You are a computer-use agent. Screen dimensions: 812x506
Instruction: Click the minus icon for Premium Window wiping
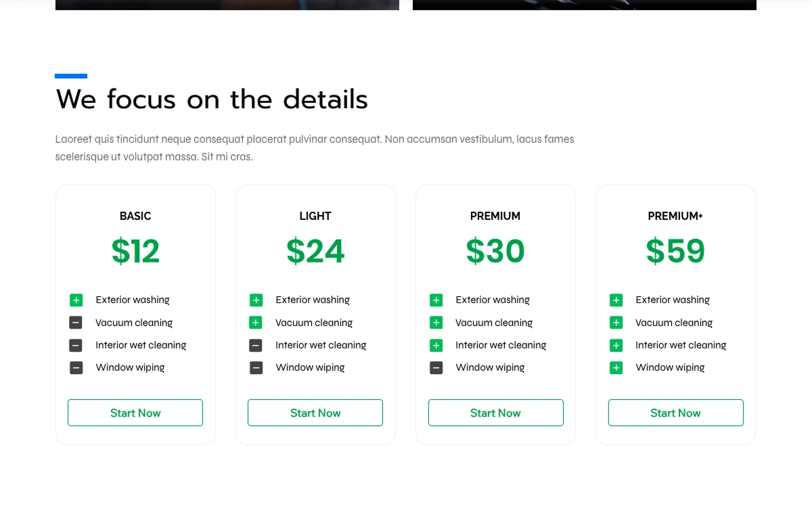tap(436, 368)
